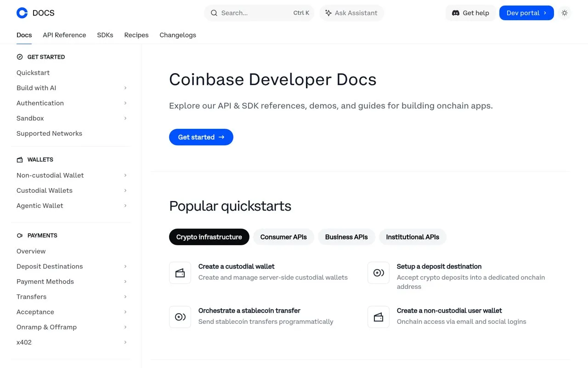Click Authentication sidebar item
This screenshot has height=368, width=588.
point(71,103)
